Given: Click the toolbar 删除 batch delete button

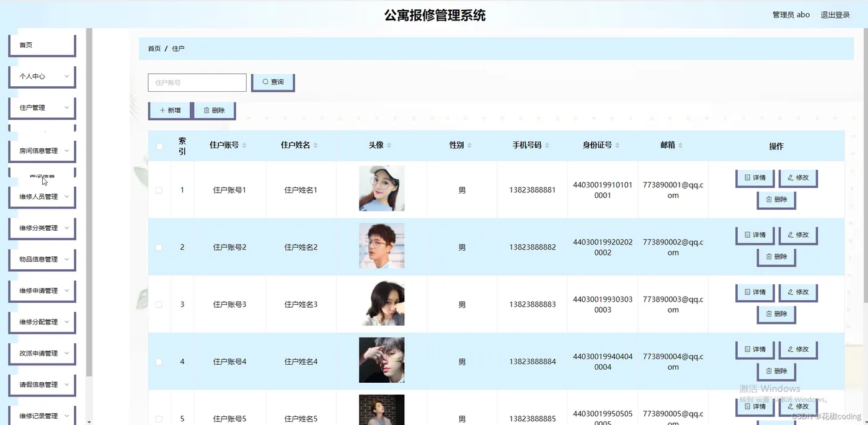Looking at the screenshot, I should coord(215,110).
